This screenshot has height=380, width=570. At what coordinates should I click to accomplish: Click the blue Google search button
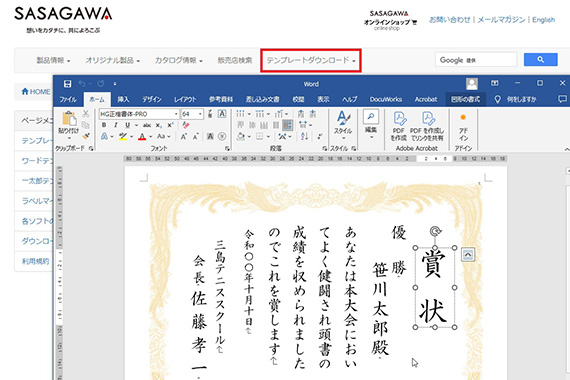point(541,60)
